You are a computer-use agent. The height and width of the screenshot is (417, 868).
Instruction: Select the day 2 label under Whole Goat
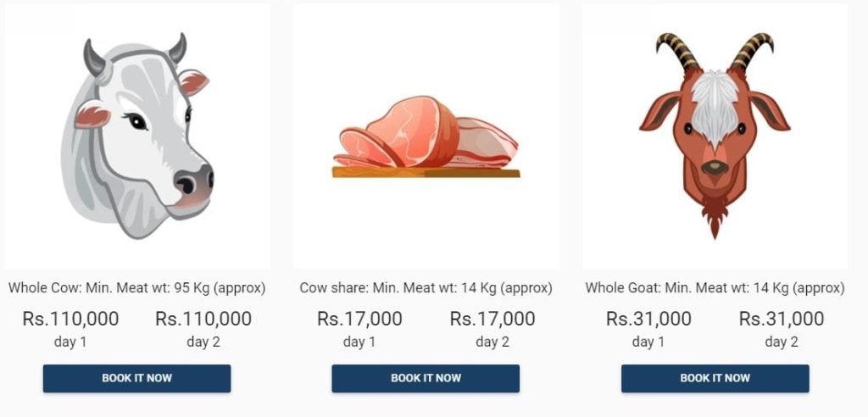click(781, 342)
